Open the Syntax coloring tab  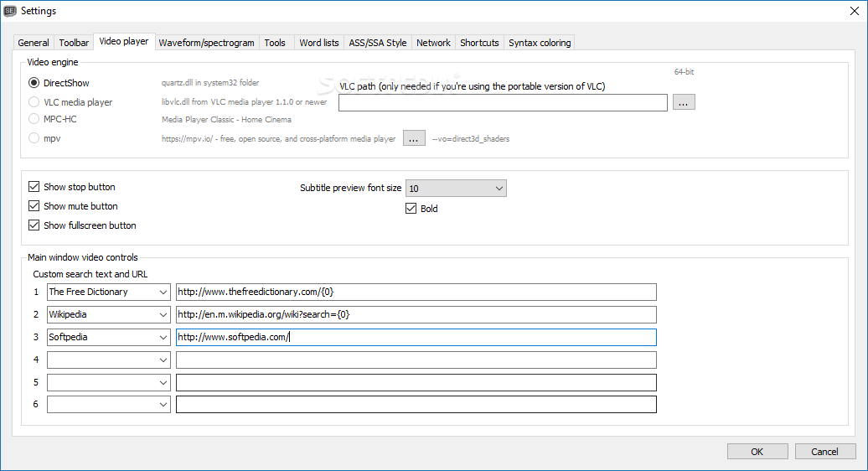pyautogui.click(x=540, y=43)
